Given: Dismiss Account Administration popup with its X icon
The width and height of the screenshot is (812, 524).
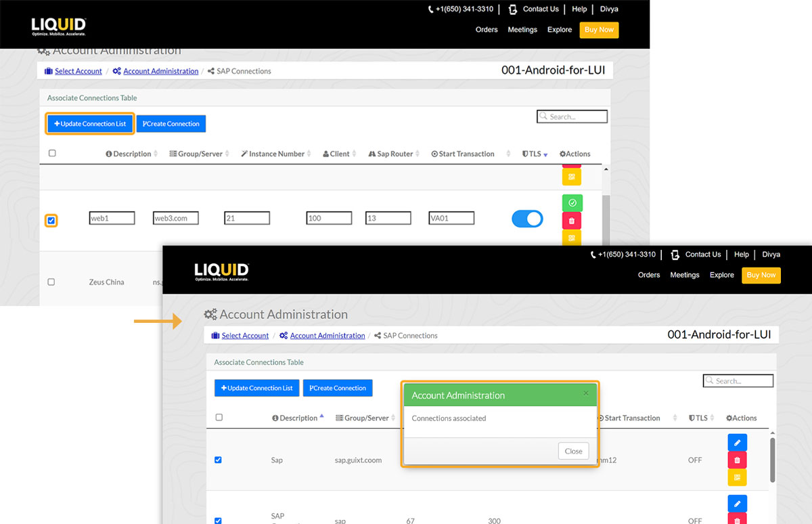Looking at the screenshot, I should [x=586, y=393].
